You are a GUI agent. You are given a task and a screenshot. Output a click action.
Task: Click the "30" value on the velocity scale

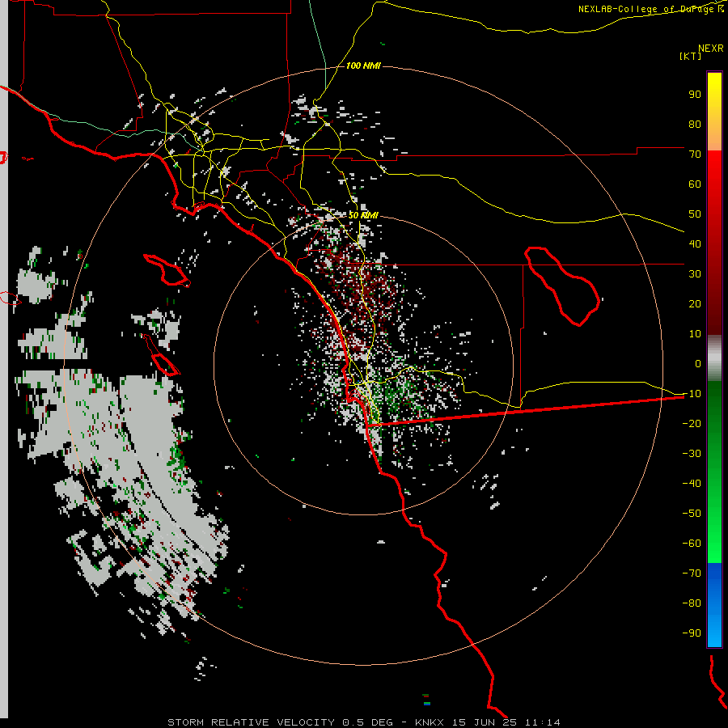[x=695, y=274]
